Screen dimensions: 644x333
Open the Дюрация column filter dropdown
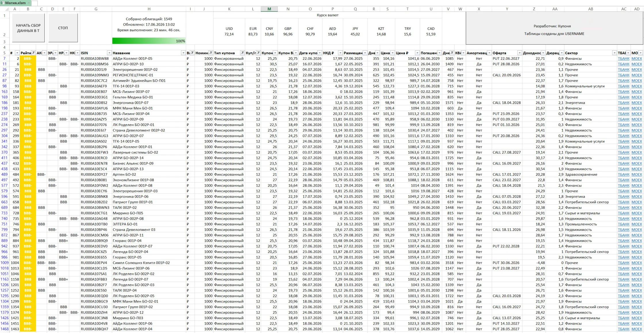pyautogui.click(x=562, y=53)
